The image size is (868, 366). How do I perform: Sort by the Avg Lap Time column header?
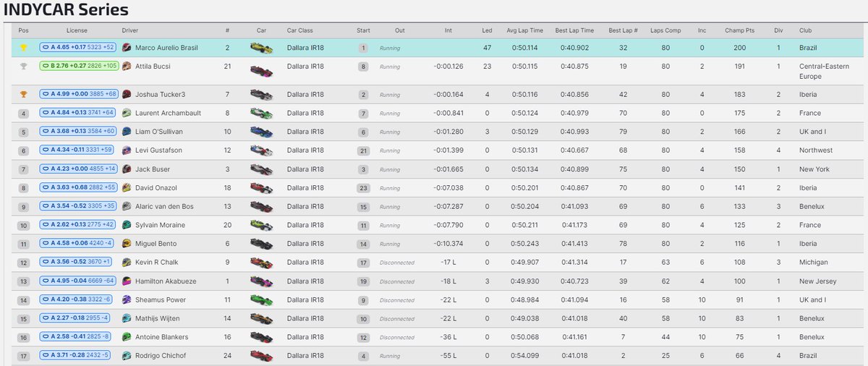[525, 31]
